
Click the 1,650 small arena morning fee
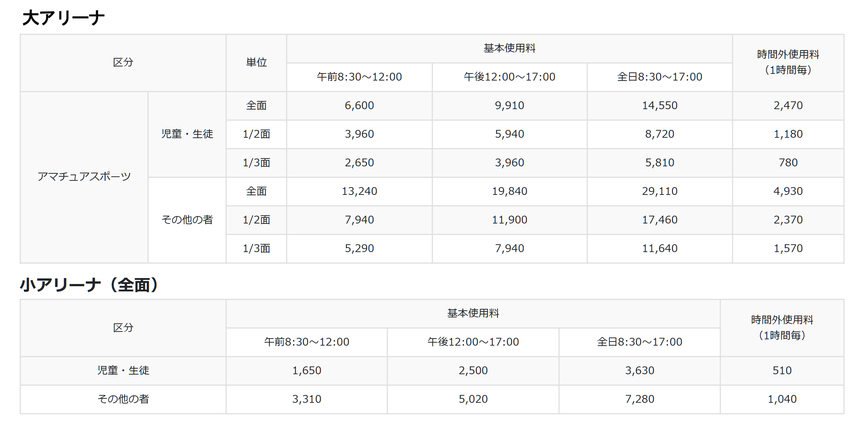click(307, 370)
